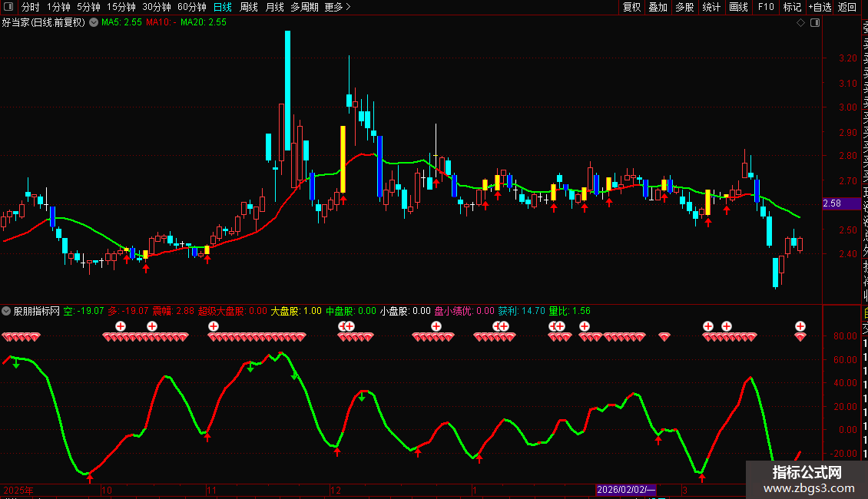The height and width of the screenshot is (499, 868).
Task: Click the 量比: 1.56 value
Action: (570, 311)
